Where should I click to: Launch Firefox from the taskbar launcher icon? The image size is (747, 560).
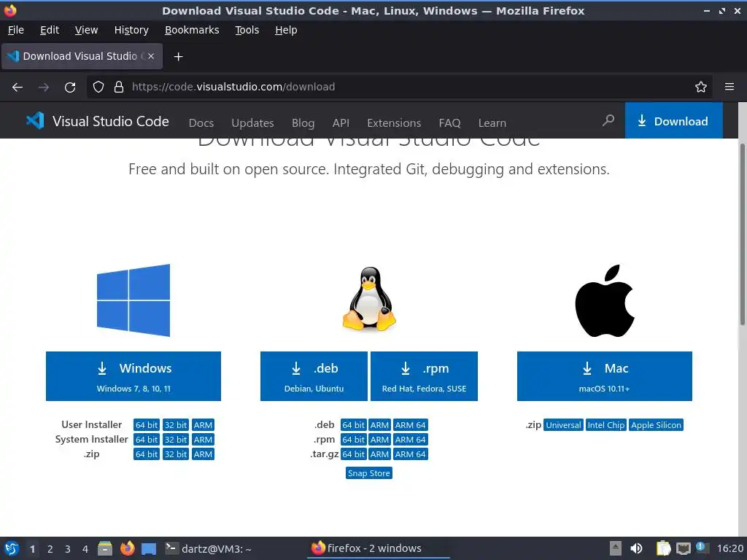coord(127,548)
